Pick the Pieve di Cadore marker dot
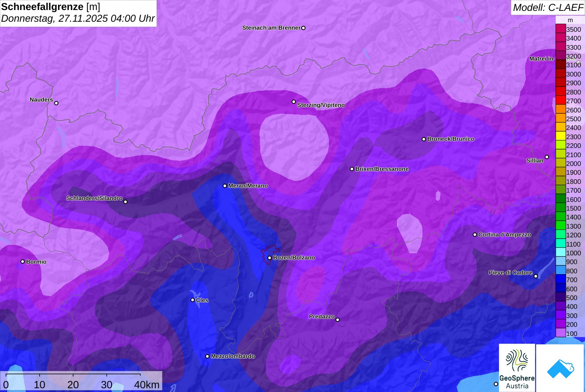The width and height of the screenshot is (585, 392). click(x=536, y=276)
